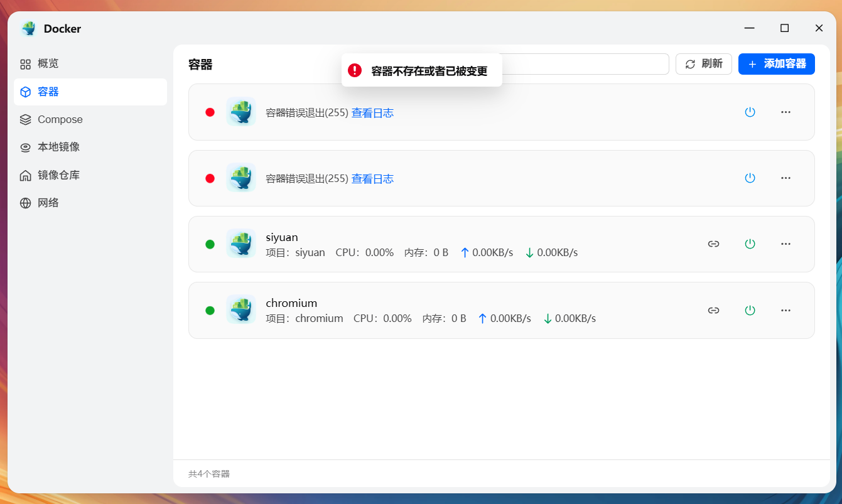Click the red status dot of first errored container
842x504 pixels.
(210, 112)
